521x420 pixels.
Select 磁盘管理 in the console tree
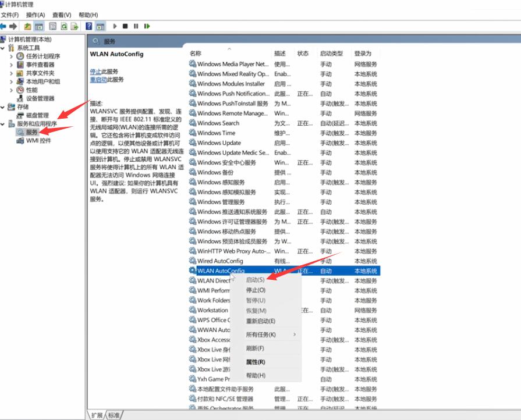pyautogui.click(x=37, y=115)
